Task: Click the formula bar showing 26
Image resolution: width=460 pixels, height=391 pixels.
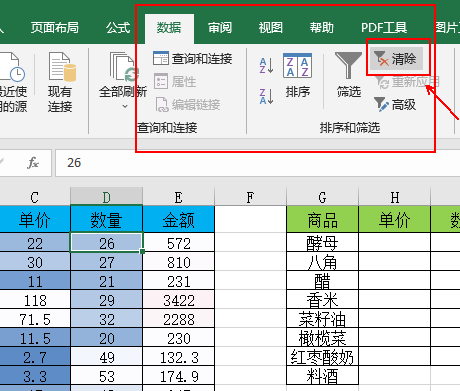Action: 257,163
